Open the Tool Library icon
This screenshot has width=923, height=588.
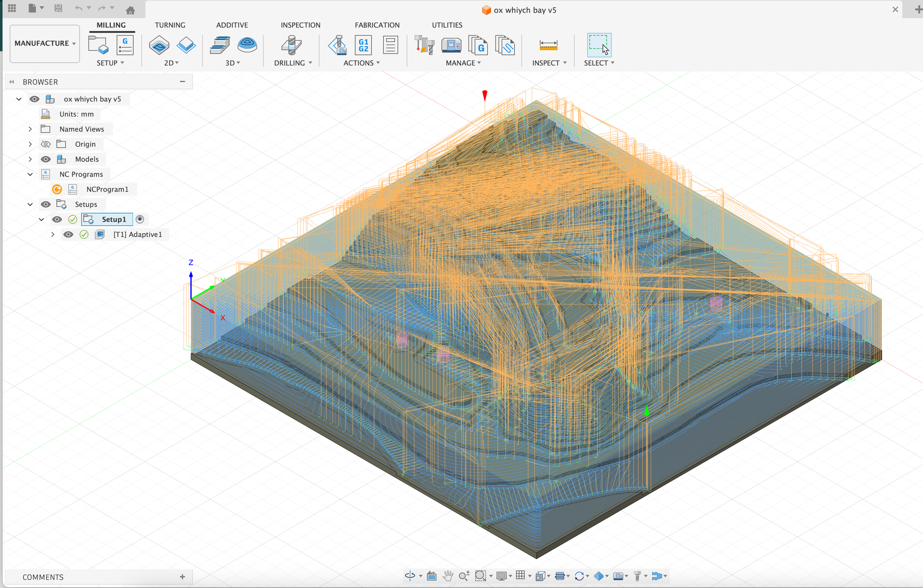coord(424,45)
